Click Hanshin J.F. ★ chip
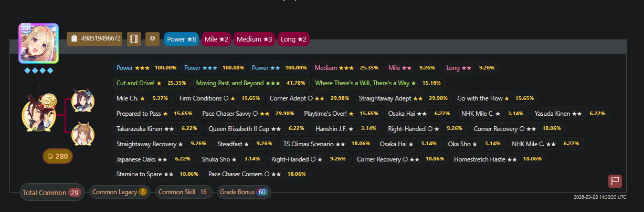Viewport: 644px width, 212px height. (346, 128)
